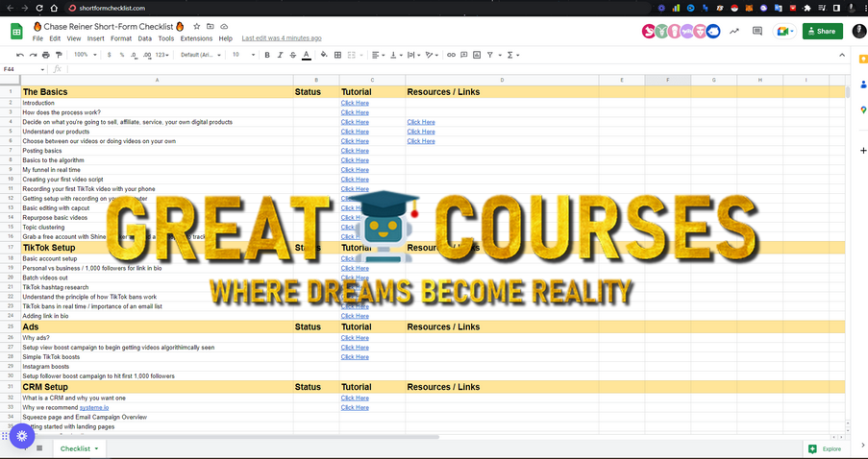Image resolution: width=868 pixels, height=459 pixels.
Task: Open the comment history icon
Action: coord(757,31)
